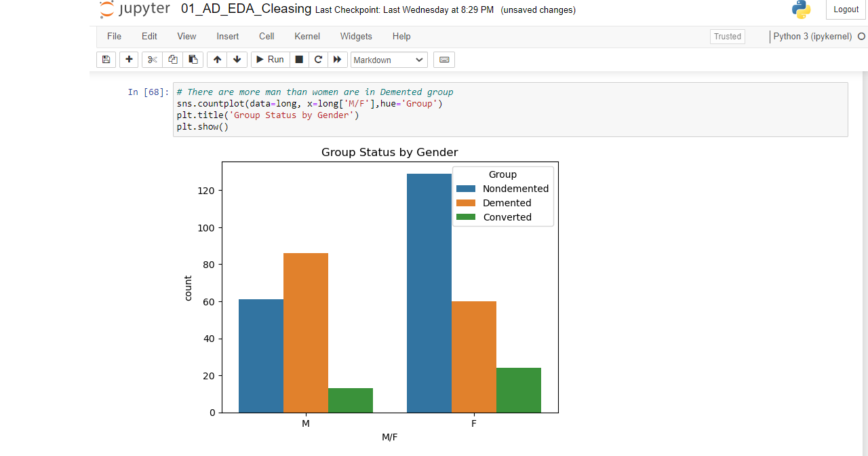Screen dimensions: 868x456
Task: Cut selected cells with scissors icon
Action: (152, 60)
